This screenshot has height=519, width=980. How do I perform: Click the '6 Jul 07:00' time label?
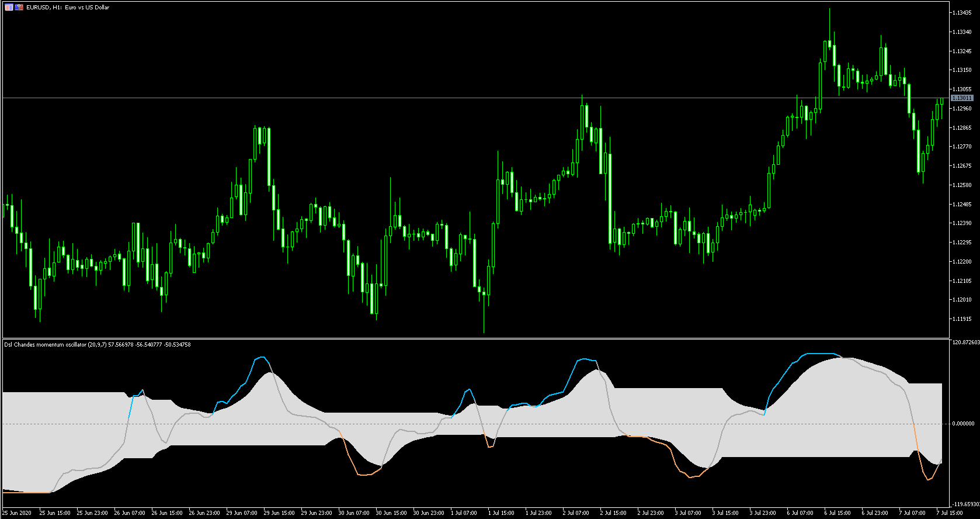pyautogui.click(x=800, y=513)
